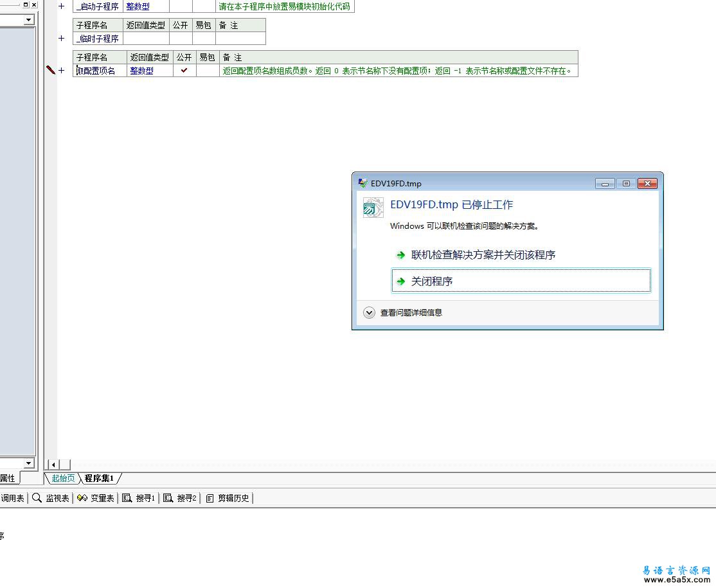Select the 取配置项名 subroutine name cell

[100, 70]
